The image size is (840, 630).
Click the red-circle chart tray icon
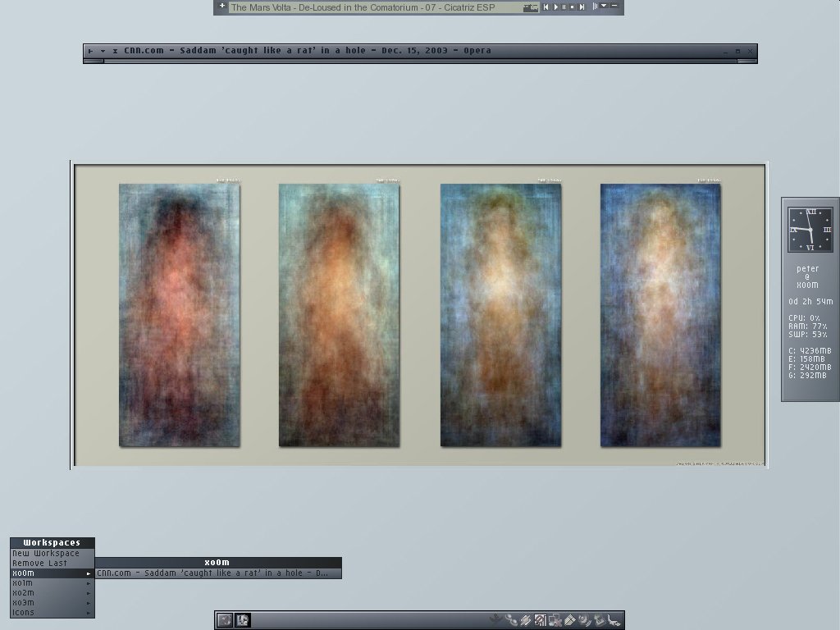541,620
